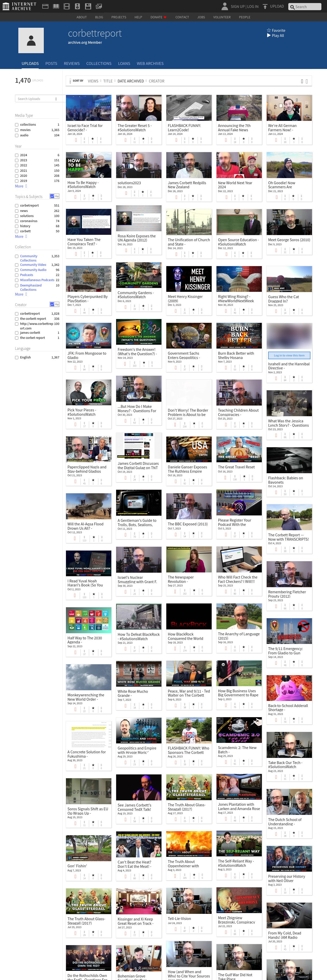Filter by year 2021
The image size is (327, 980).
pyautogui.click(x=17, y=171)
